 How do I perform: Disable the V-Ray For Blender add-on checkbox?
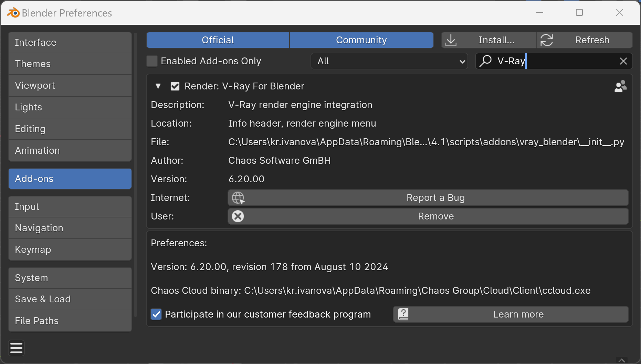point(175,86)
